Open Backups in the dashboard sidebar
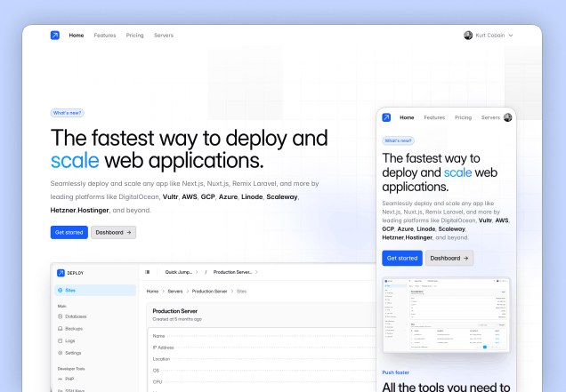 click(x=70, y=329)
